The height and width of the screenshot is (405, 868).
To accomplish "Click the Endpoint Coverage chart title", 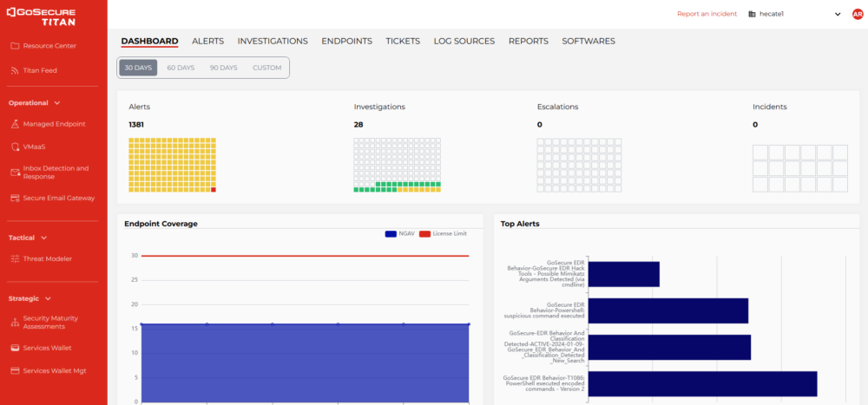I will (161, 224).
